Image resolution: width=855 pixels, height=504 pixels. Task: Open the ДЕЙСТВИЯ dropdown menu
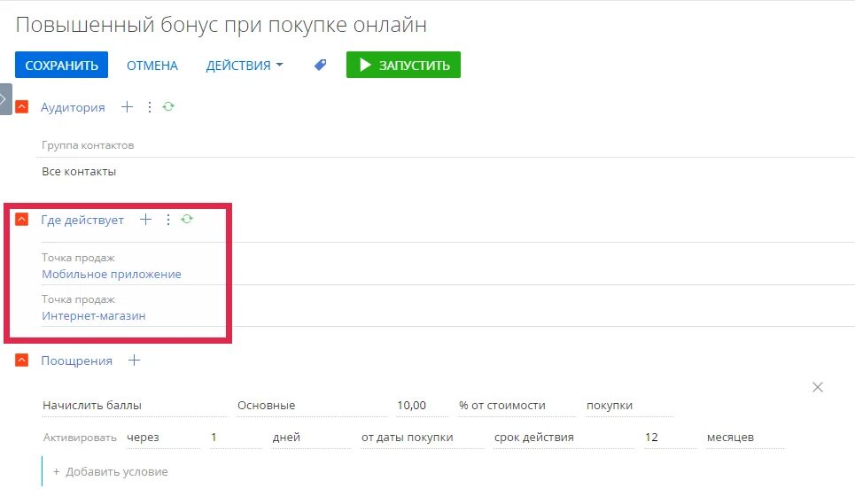pos(245,66)
